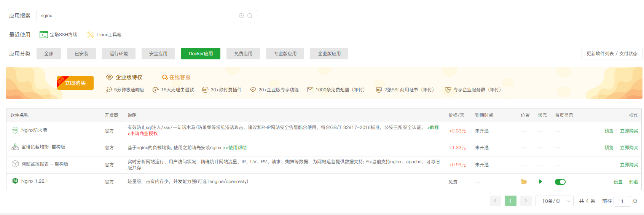Select the 已安装 category tab

[81, 54]
